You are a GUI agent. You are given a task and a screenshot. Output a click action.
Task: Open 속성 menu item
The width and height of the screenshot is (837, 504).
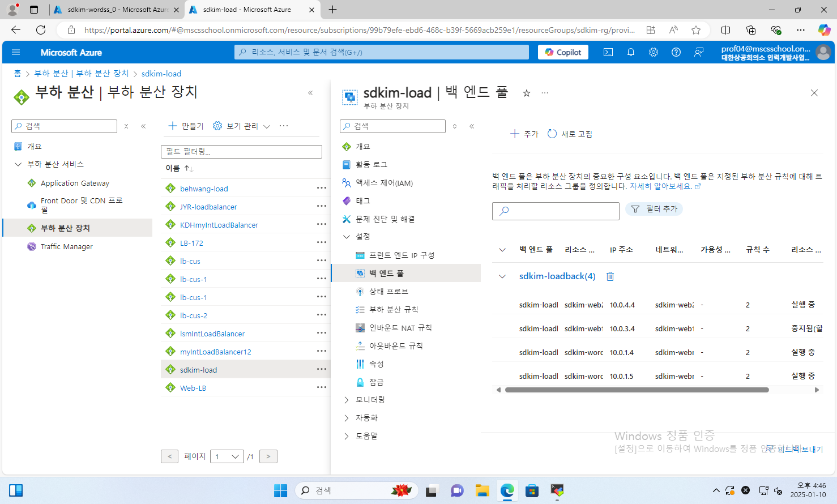click(376, 364)
